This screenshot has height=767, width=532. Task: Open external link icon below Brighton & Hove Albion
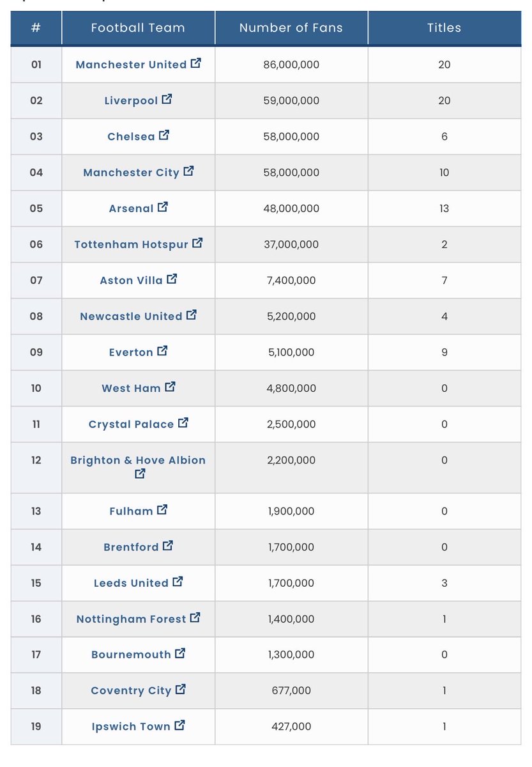click(140, 474)
